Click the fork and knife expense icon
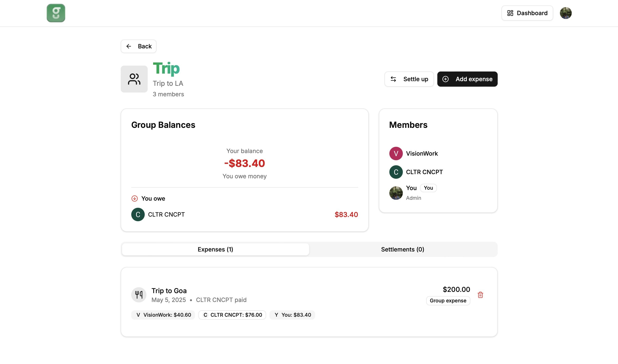This screenshot has height=364, width=618. click(139, 295)
